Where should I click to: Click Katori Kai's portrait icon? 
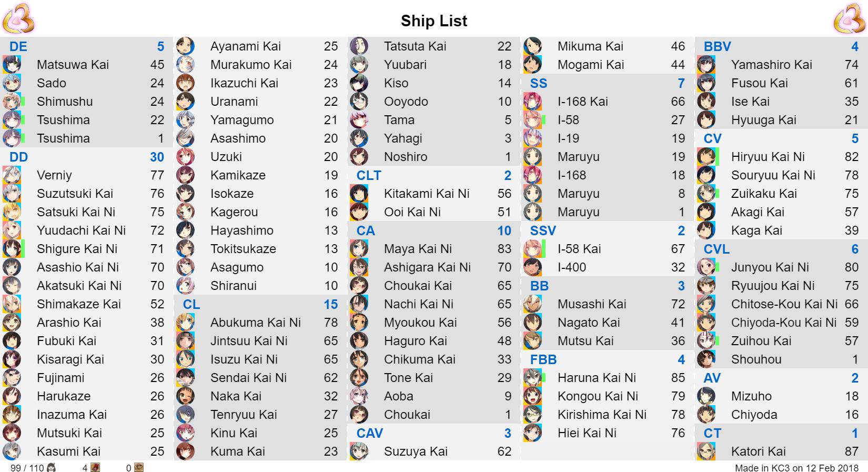pyautogui.click(x=706, y=451)
